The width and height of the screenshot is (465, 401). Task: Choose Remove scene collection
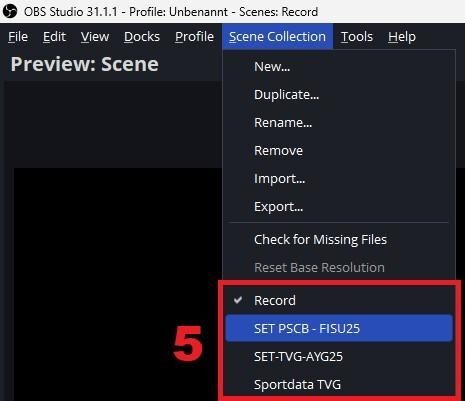coord(339,151)
